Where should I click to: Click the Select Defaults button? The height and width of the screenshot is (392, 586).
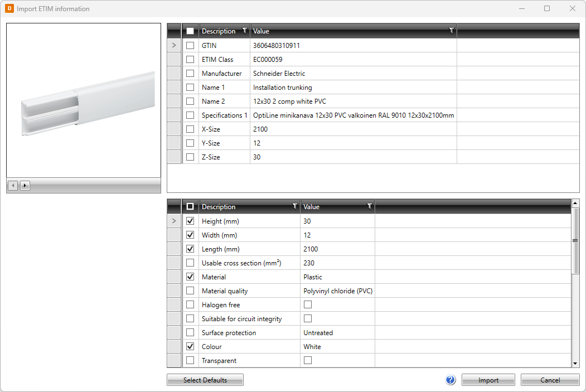[205, 380]
